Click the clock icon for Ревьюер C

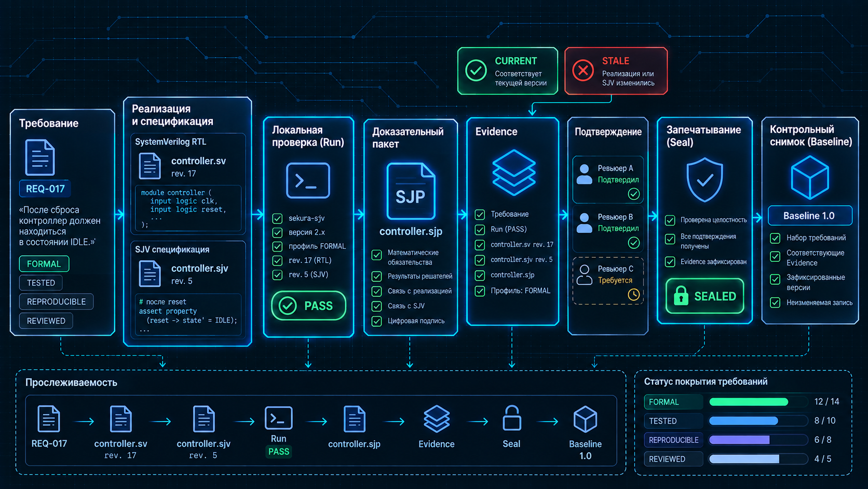pyautogui.click(x=633, y=295)
